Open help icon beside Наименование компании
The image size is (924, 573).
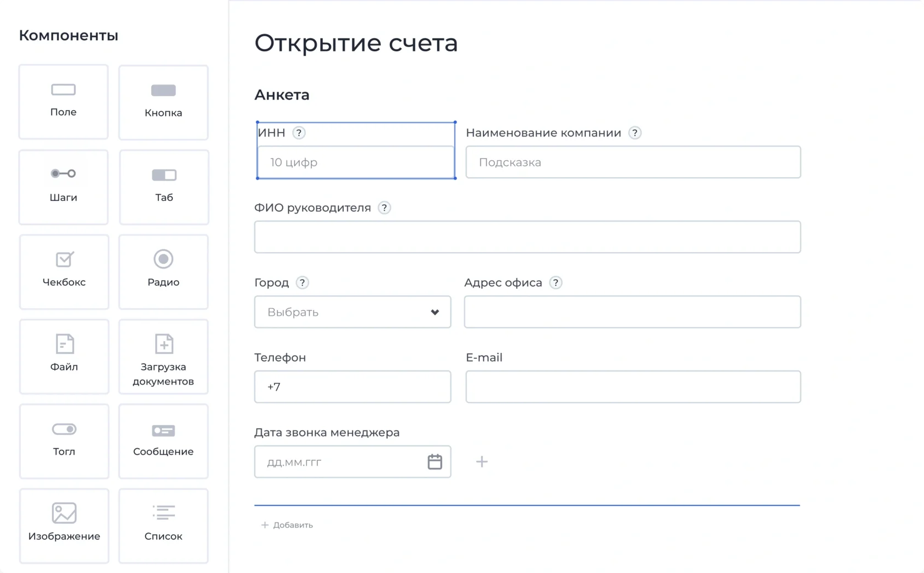coord(635,133)
